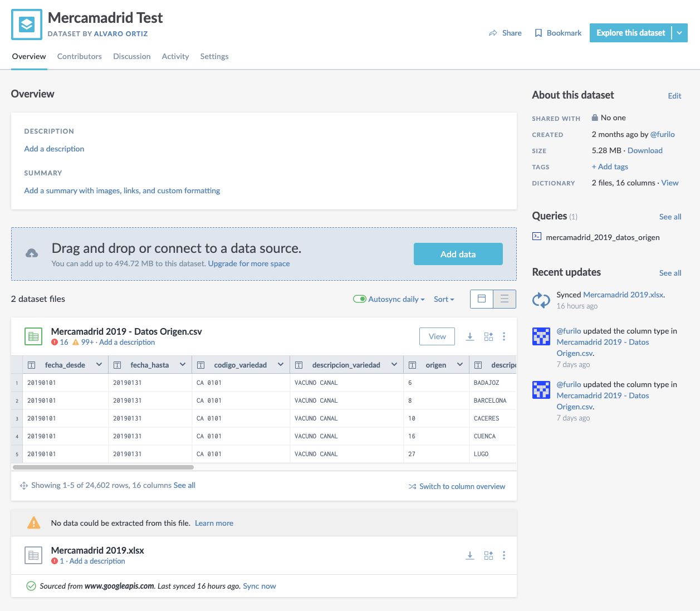Switch to compact list layout icon
The width and height of the screenshot is (700, 611).
pyautogui.click(x=505, y=299)
